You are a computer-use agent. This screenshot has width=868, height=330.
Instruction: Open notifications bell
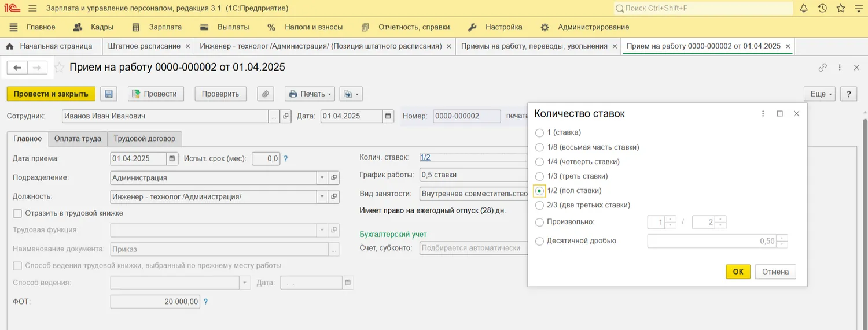[804, 8]
